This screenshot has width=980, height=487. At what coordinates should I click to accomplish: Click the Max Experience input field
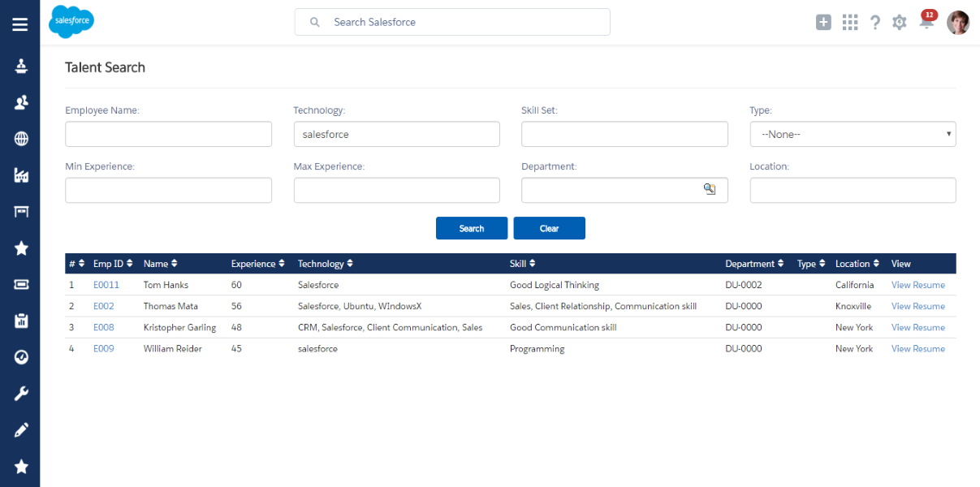tap(396, 190)
